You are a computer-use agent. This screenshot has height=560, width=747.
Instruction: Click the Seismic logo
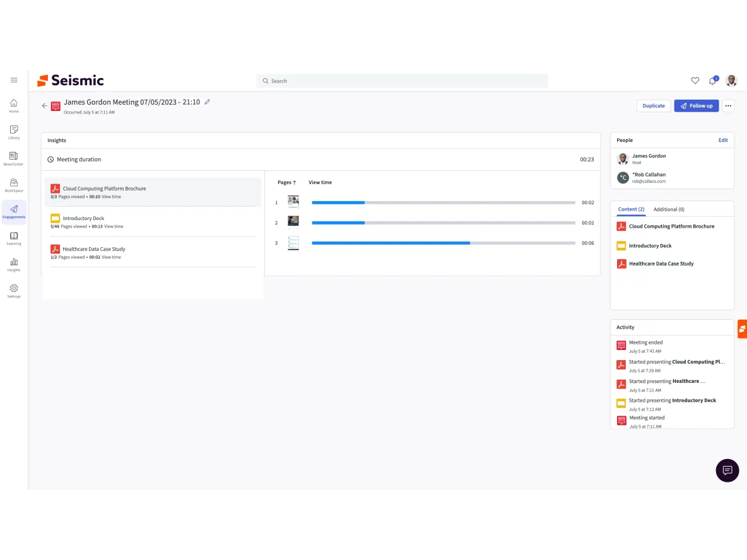tap(71, 81)
